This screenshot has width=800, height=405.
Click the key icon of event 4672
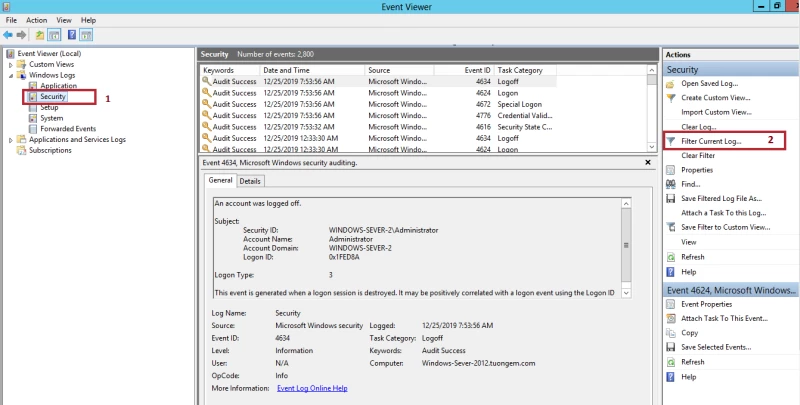[206, 104]
